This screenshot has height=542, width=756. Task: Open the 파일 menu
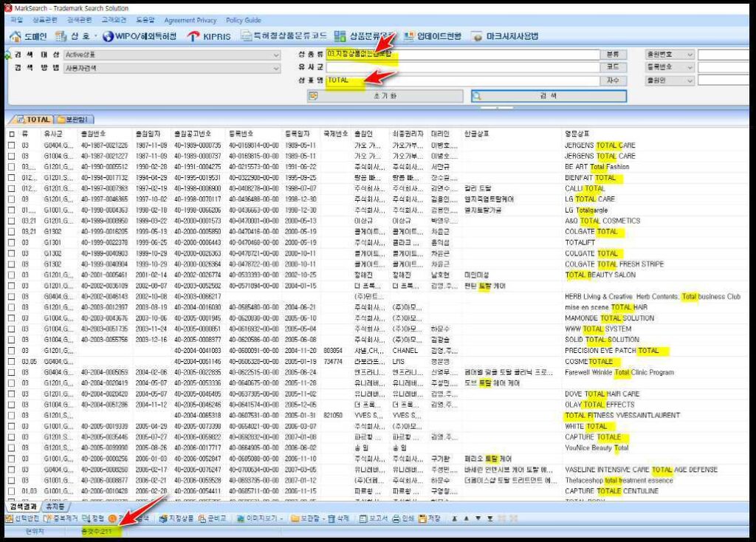tap(17, 20)
